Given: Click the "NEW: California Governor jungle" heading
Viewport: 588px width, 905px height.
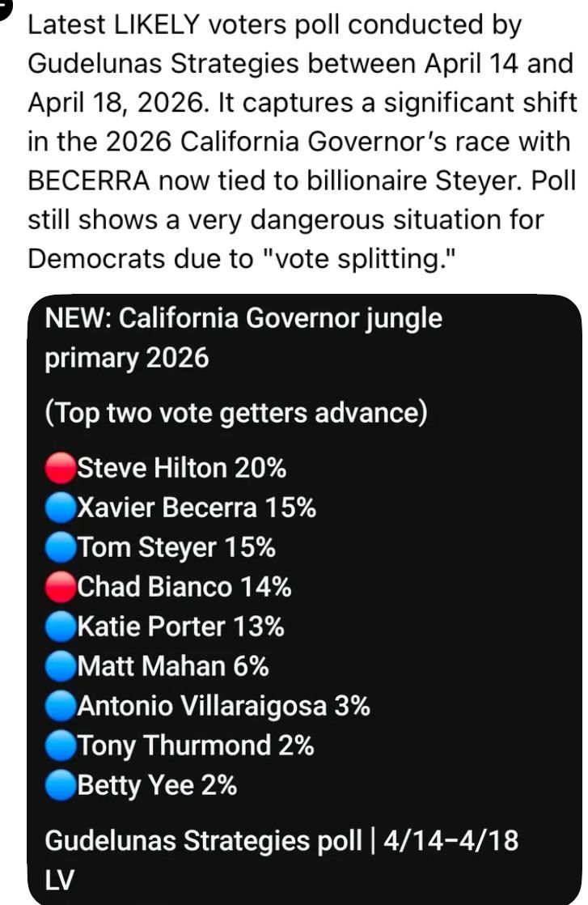Looking at the screenshot, I should pos(243,318).
